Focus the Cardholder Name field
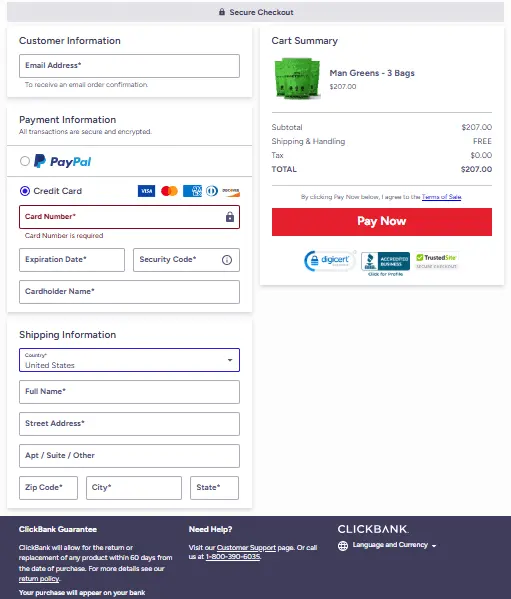511x599 pixels. (129, 292)
